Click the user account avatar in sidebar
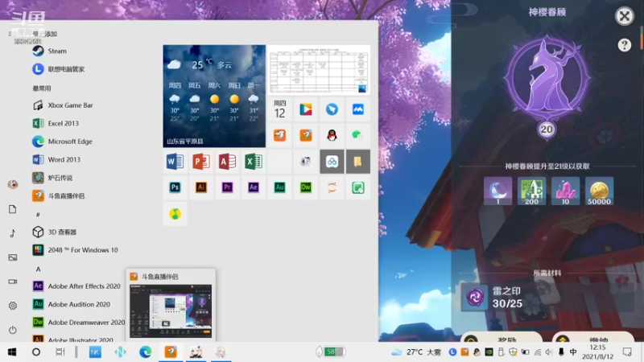This screenshot has width=644, height=362. (13, 185)
